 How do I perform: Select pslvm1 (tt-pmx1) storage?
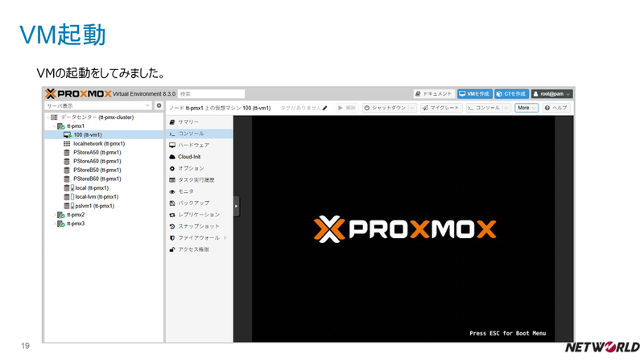point(94,206)
